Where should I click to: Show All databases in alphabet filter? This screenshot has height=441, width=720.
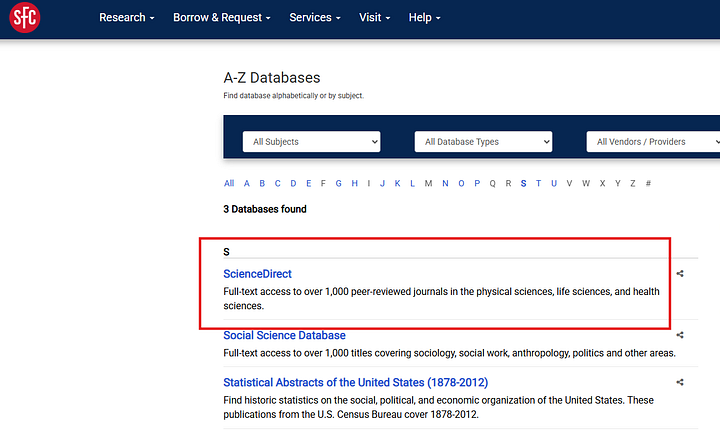pos(229,183)
